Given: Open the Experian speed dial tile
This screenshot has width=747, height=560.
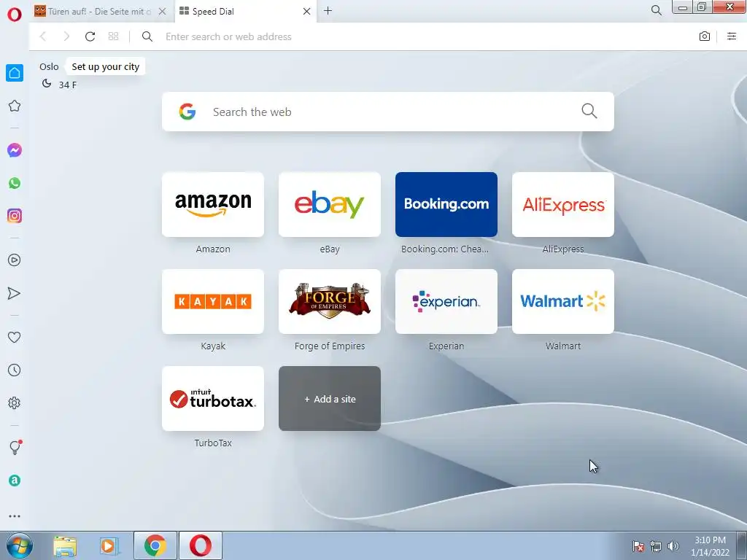Looking at the screenshot, I should [x=446, y=301].
